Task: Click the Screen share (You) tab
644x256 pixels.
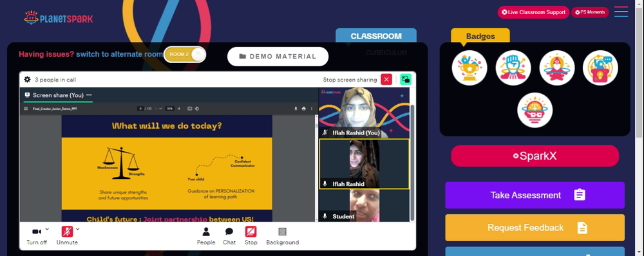Action: tap(58, 95)
